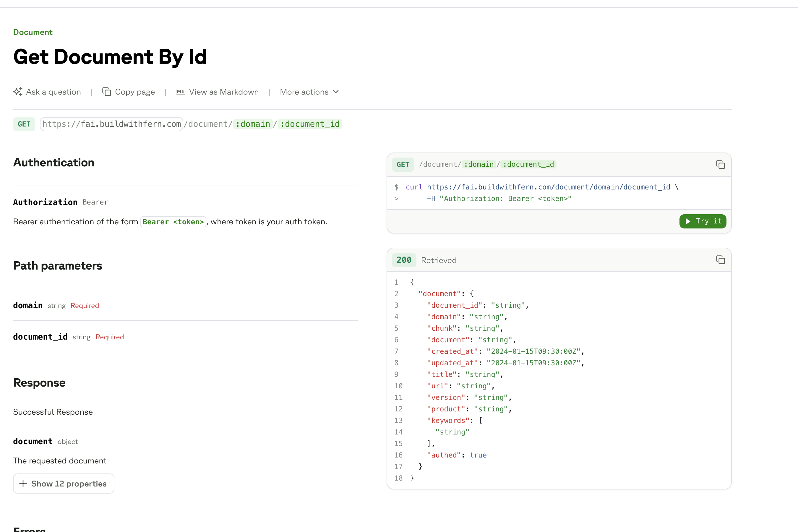Click the Ask a question sparkle icon
798x532 pixels.
[18, 92]
